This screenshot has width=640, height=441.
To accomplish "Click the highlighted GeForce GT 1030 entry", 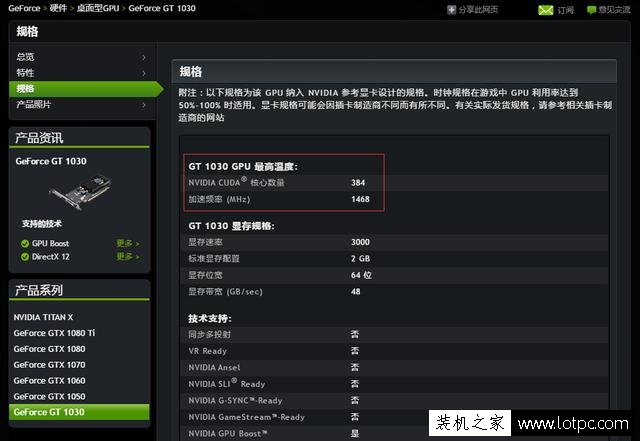I will (79, 412).
